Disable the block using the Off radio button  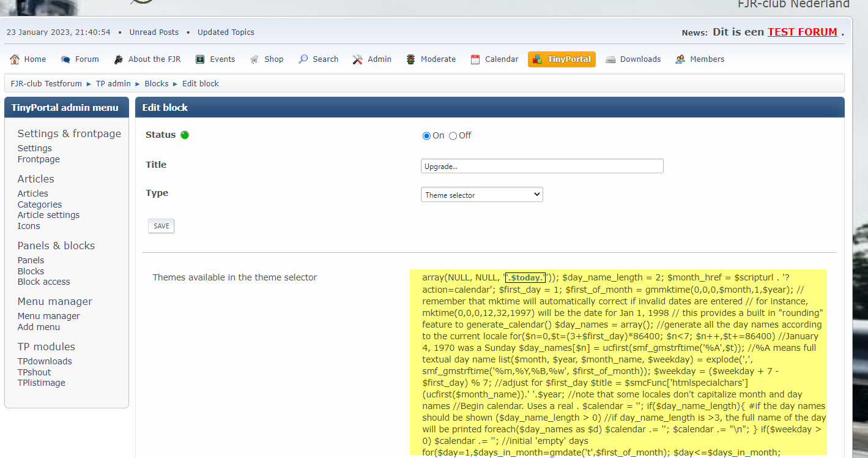point(452,135)
